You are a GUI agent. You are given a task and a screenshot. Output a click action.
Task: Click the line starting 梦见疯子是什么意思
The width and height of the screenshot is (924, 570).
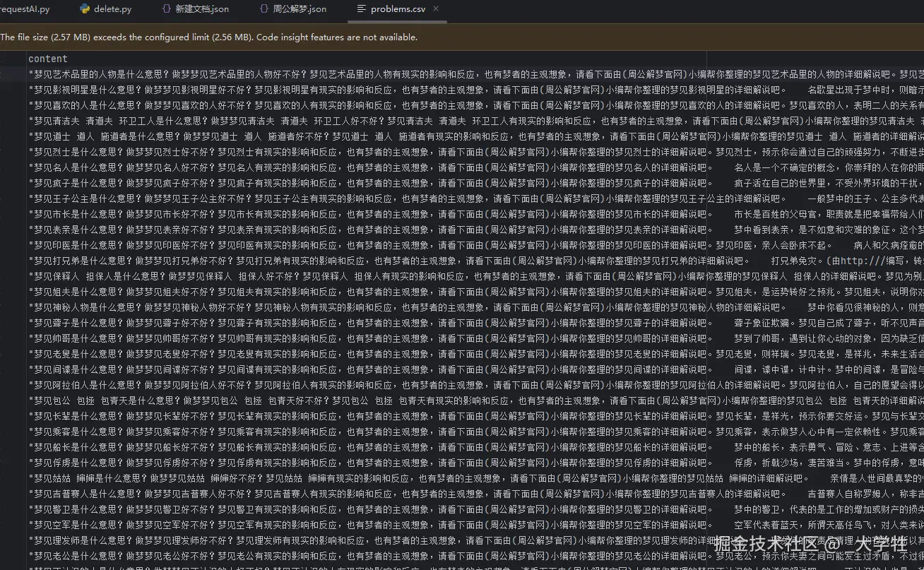(476, 183)
